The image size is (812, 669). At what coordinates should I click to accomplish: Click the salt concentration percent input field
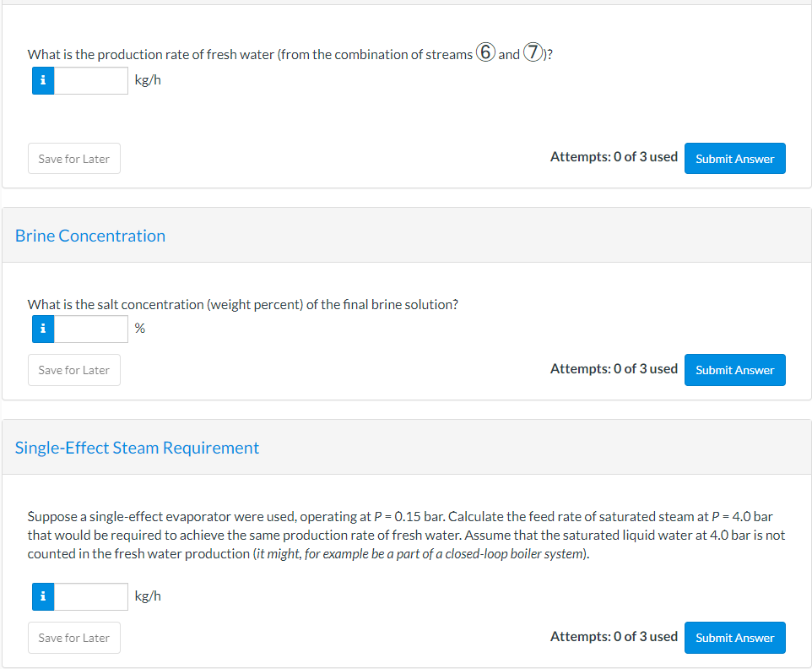pyautogui.click(x=91, y=329)
